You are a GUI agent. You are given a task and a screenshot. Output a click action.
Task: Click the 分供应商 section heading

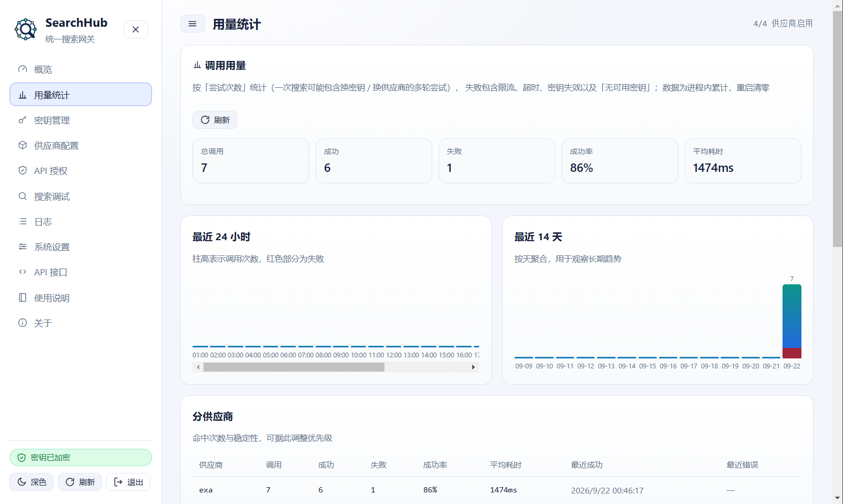pos(212,417)
